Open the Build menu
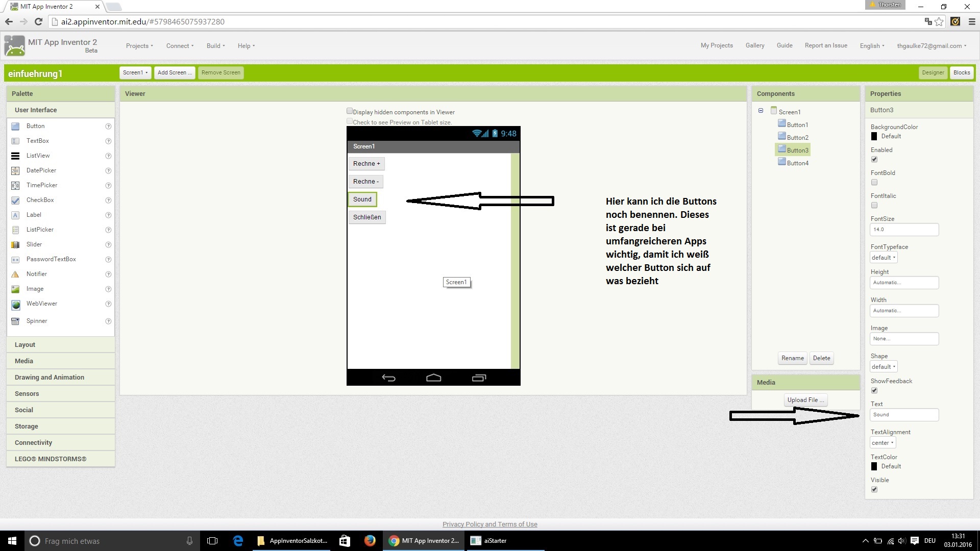 point(215,46)
